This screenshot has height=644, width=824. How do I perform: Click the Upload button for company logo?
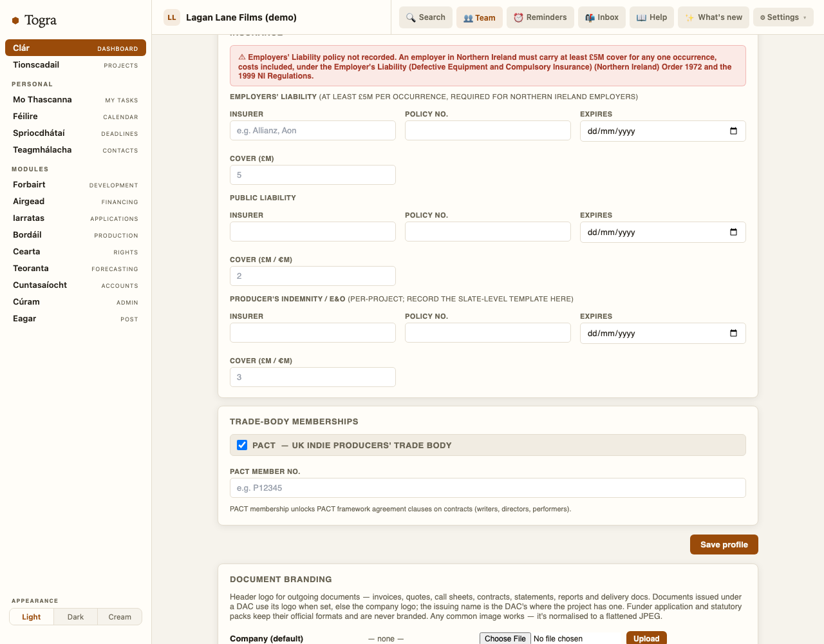point(646,638)
